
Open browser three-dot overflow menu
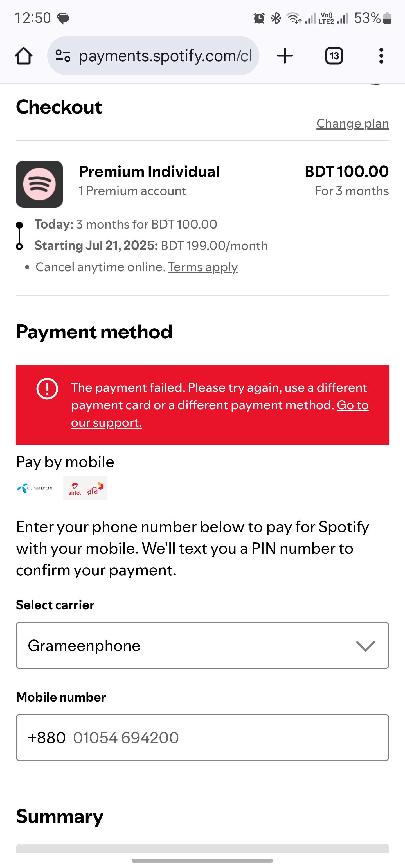(x=381, y=56)
